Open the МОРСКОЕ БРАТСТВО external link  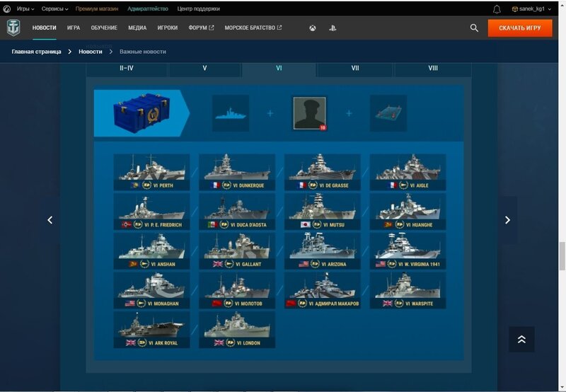pyautogui.click(x=253, y=28)
